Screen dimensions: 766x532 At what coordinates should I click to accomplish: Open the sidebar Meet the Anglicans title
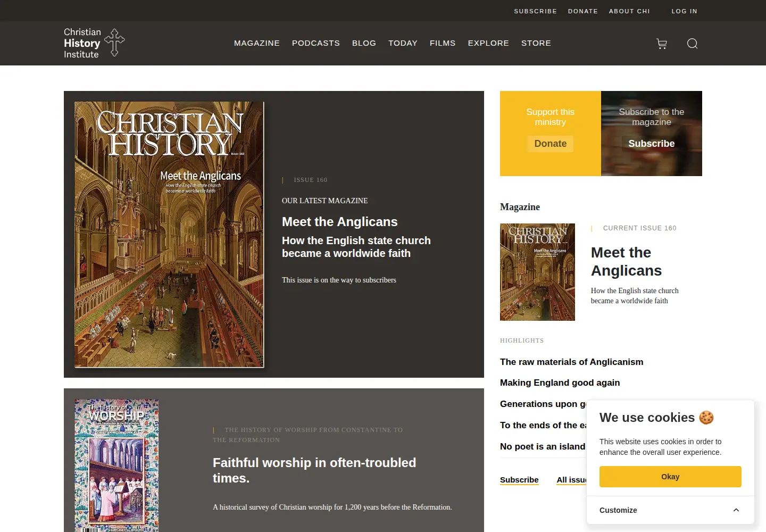[x=626, y=261]
